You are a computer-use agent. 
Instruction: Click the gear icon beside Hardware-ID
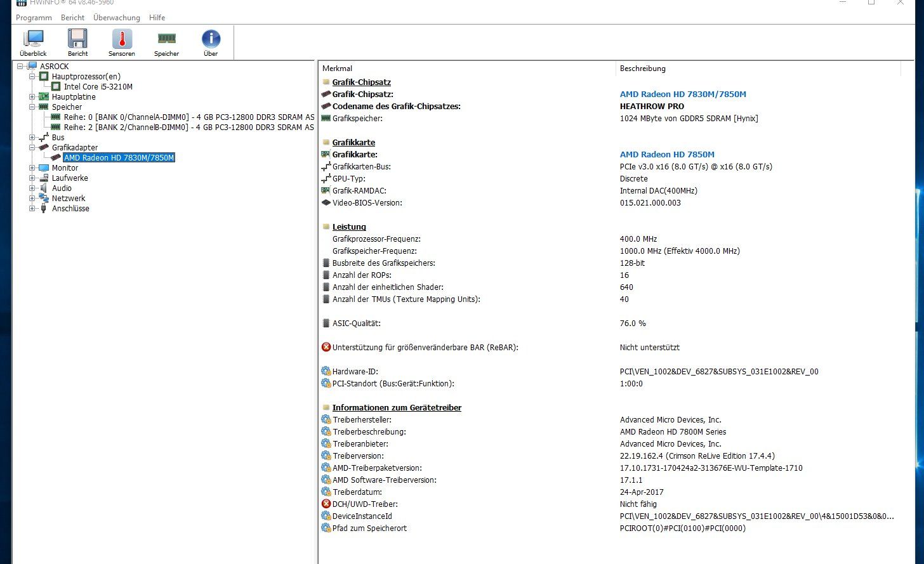326,371
